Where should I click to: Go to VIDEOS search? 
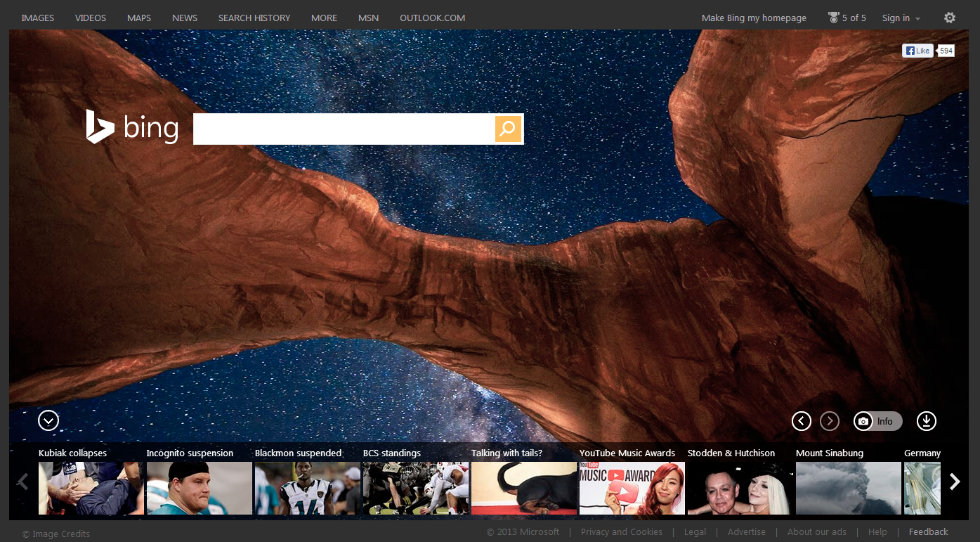(91, 18)
